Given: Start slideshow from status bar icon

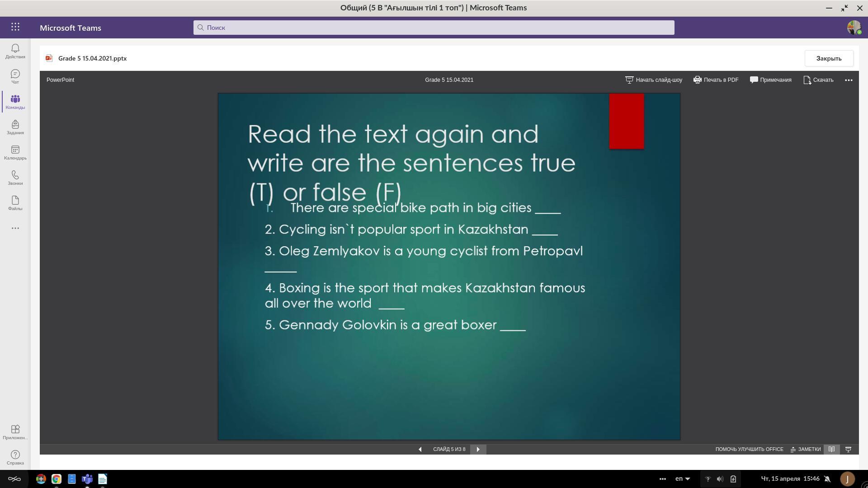Looking at the screenshot, I should tap(849, 449).
